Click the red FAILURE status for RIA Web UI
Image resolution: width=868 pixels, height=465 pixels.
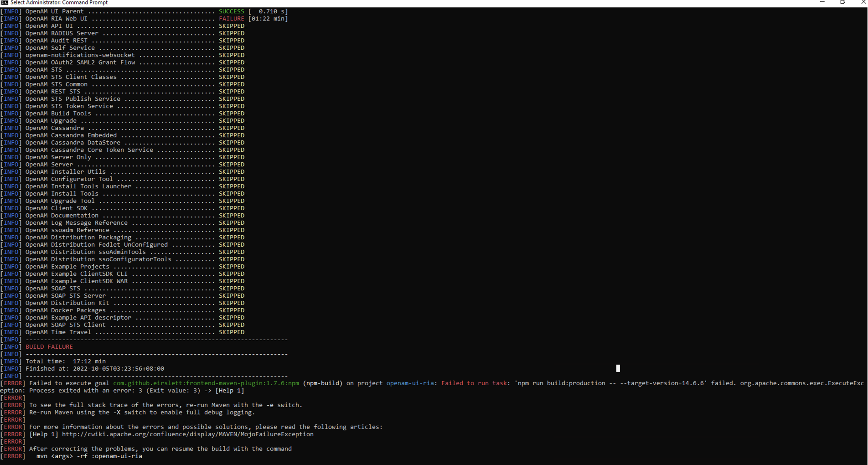click(231, 19)
